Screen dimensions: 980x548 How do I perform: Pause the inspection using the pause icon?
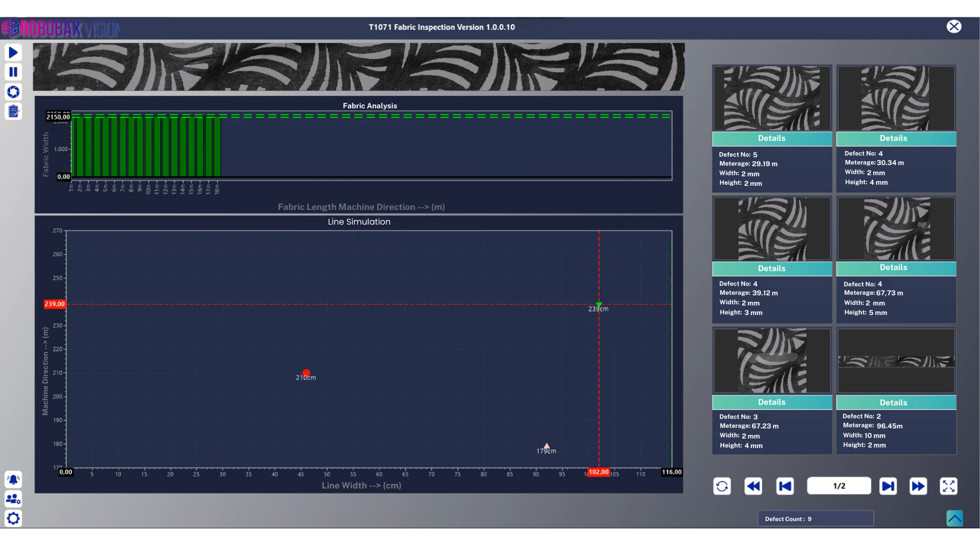(x=13, y=72)
